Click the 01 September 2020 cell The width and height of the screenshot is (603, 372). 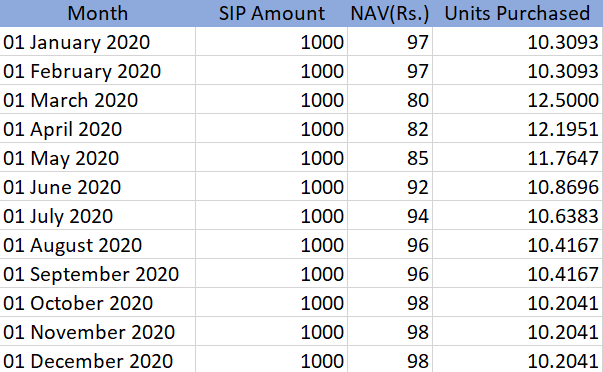pyautogui.click(x=97, y=274)
